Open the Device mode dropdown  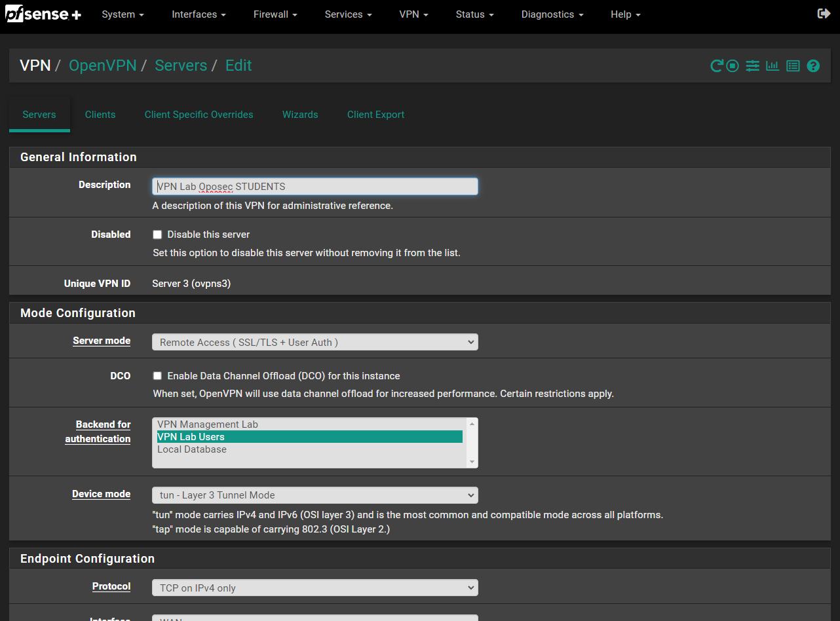point(315,495)
